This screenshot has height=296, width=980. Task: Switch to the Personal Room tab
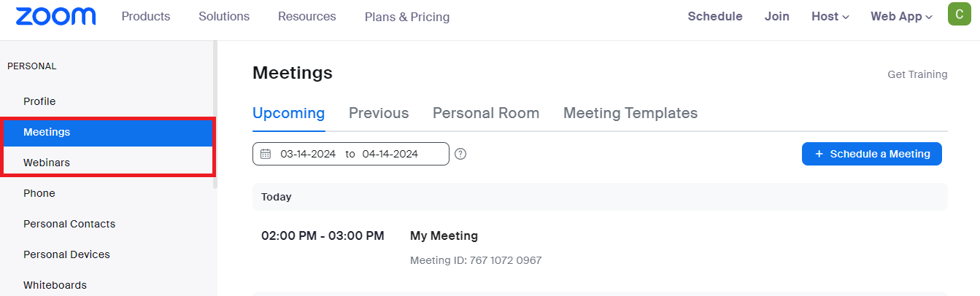[486, 113]
